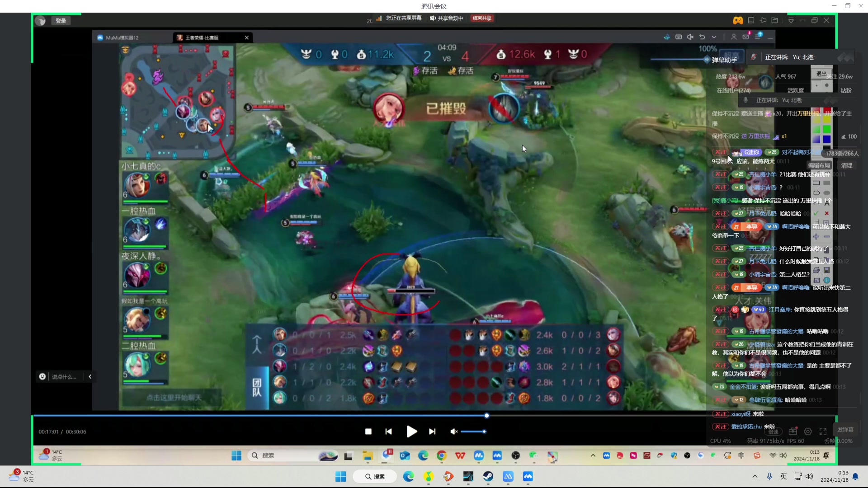Open Microsoft Edge on the bottom taskbar
This screenshot has height=488, width=868.
pyautogui.click(x=409, y=476)
